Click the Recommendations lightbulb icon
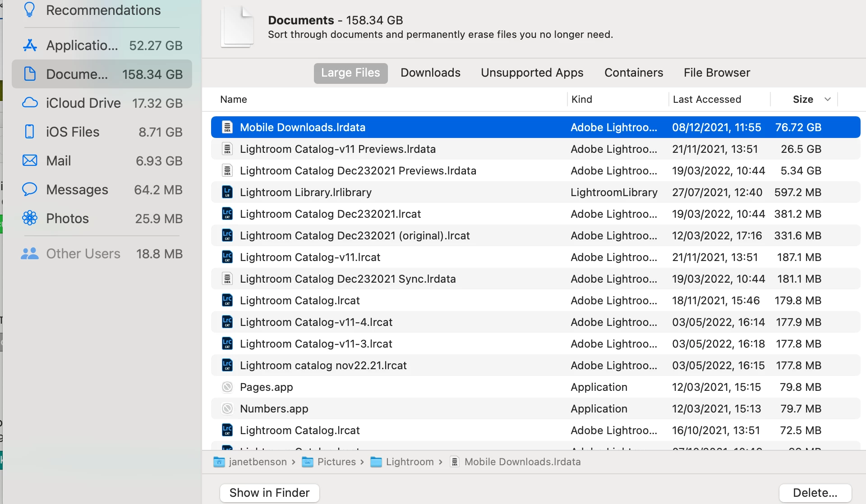The width and height of the screenshot is (866, 504). [30, 9]
